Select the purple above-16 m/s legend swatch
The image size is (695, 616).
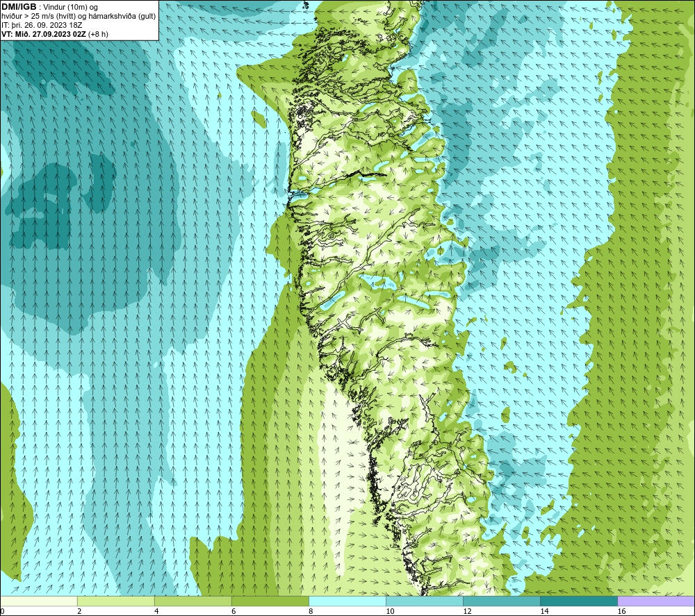(x=656, y=601)
